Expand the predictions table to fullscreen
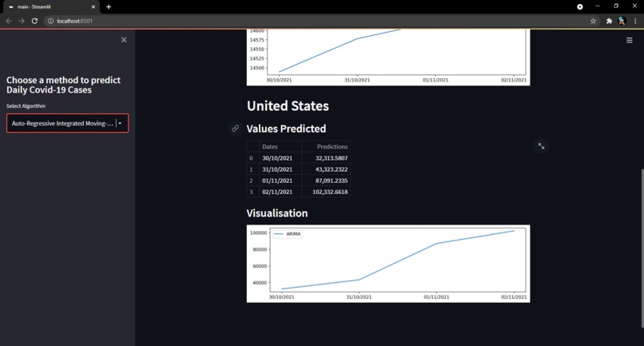 [x=541, y=146]
